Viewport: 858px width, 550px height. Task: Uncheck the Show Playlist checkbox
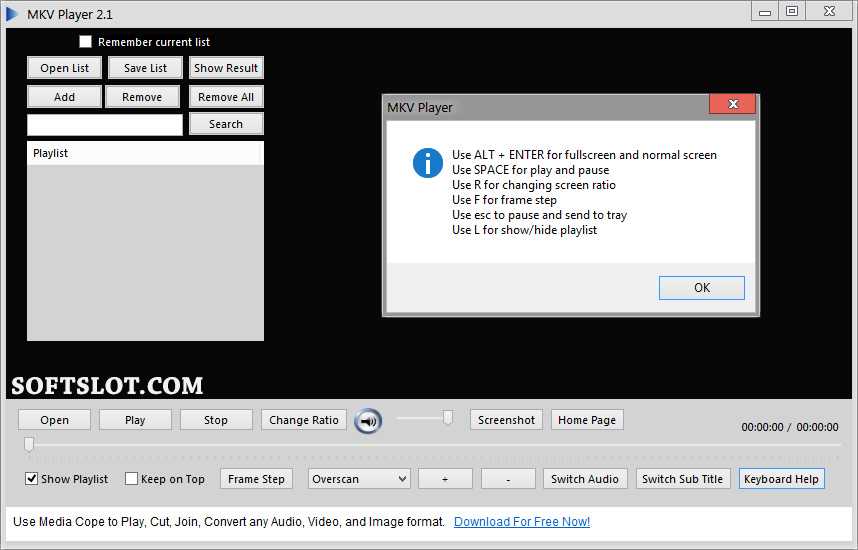point(31,479)
